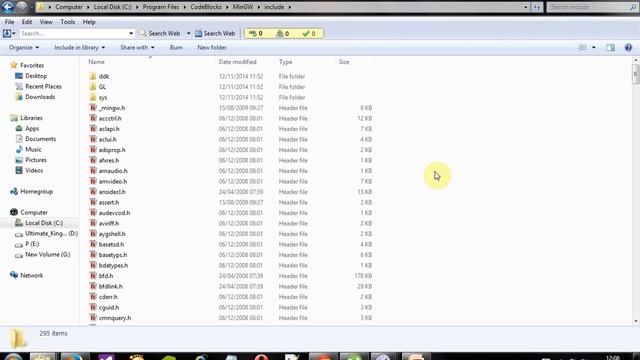
Task: Click the toolbar checkmark counter
Action: pyautogui.click(x=309, y=33)
